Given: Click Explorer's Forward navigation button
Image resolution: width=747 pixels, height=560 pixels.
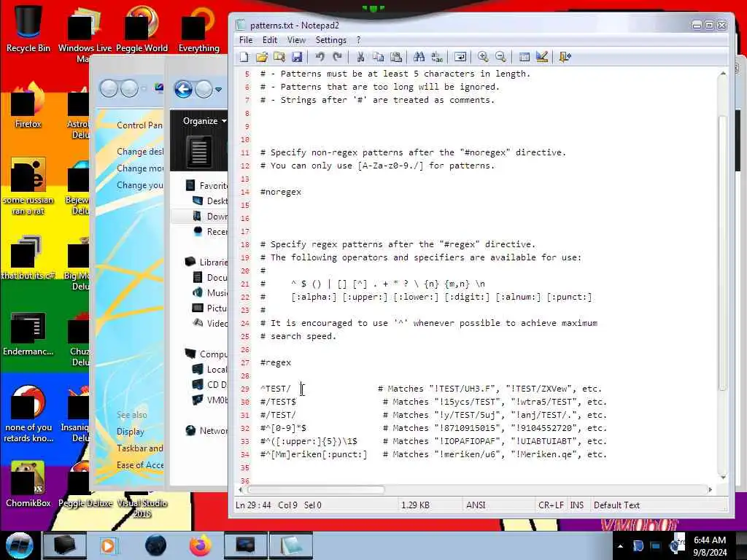Looking at the screenshot, I should [204, 89].
